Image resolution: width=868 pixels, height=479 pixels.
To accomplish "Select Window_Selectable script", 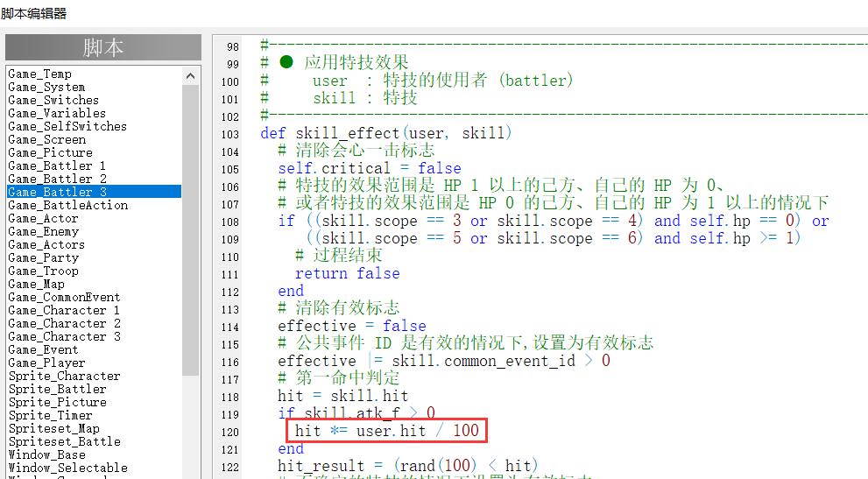I will [67, 468].
